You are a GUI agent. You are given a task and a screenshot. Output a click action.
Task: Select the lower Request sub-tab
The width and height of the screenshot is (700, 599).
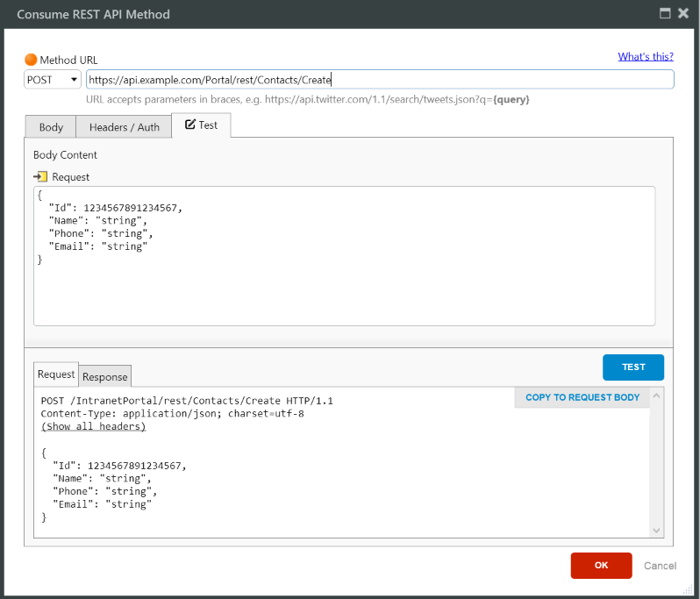pos(56,374)
